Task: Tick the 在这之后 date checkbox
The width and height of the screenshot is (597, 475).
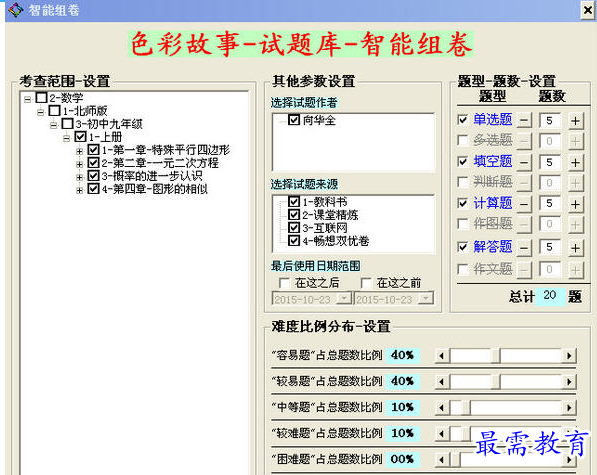Action: pos(284,283)
